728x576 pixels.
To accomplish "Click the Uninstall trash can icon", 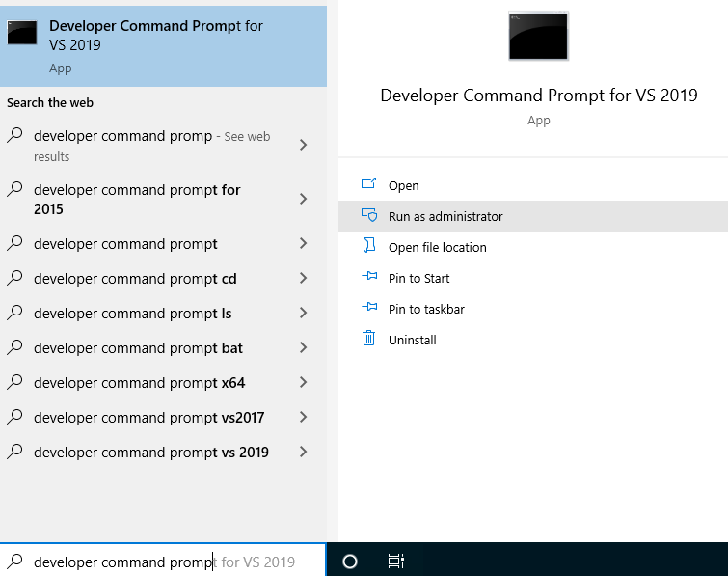I will click(368, 338).
